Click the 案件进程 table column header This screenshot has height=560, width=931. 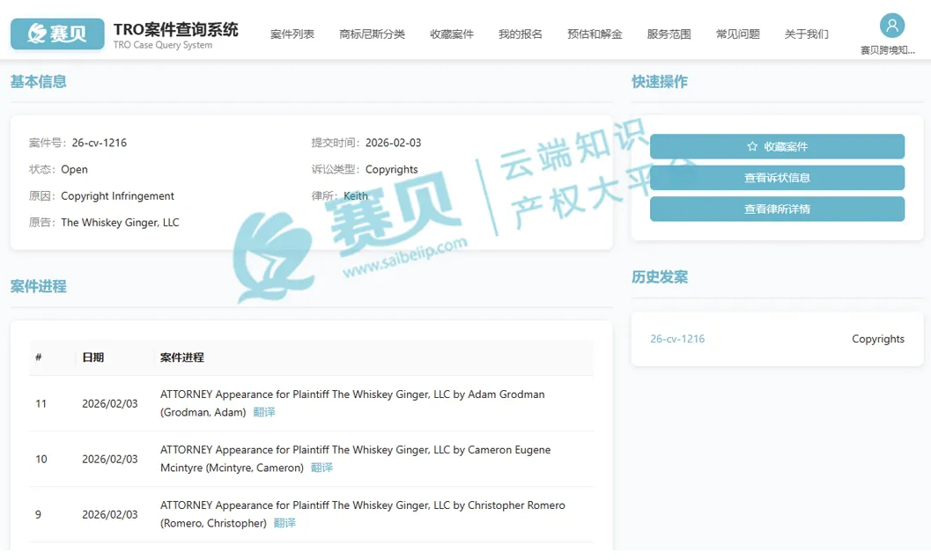[182, 357]
